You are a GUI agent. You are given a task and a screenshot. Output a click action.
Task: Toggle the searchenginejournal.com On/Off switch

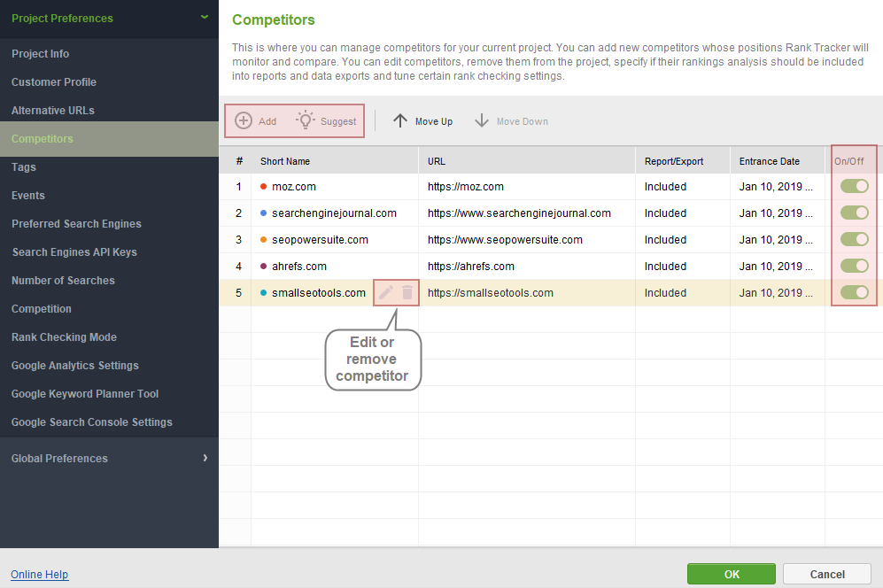(855, 213)
